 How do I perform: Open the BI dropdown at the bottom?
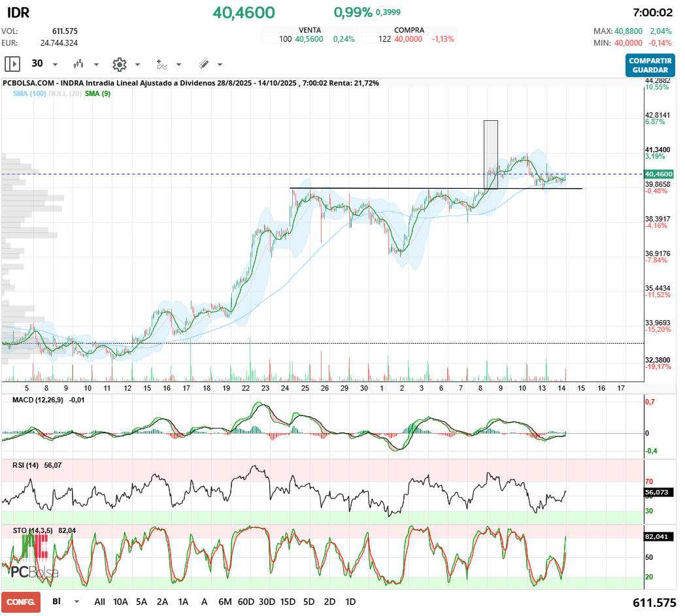click(x=76, y=602)
